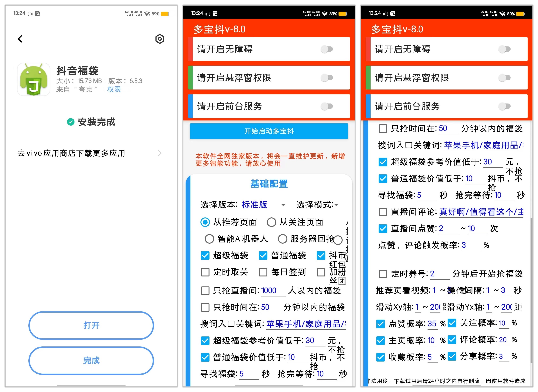
Task: Uncheck 直播间点赞 checkbox
Action: pyautogui.click(x=383, y=229)
